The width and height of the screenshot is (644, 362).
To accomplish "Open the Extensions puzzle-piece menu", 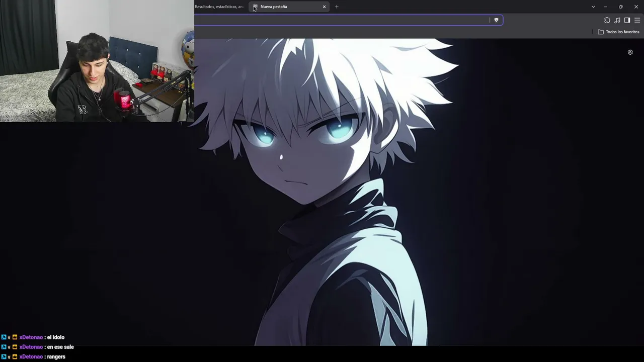I will pyautogui.click(x=607, y=20).
